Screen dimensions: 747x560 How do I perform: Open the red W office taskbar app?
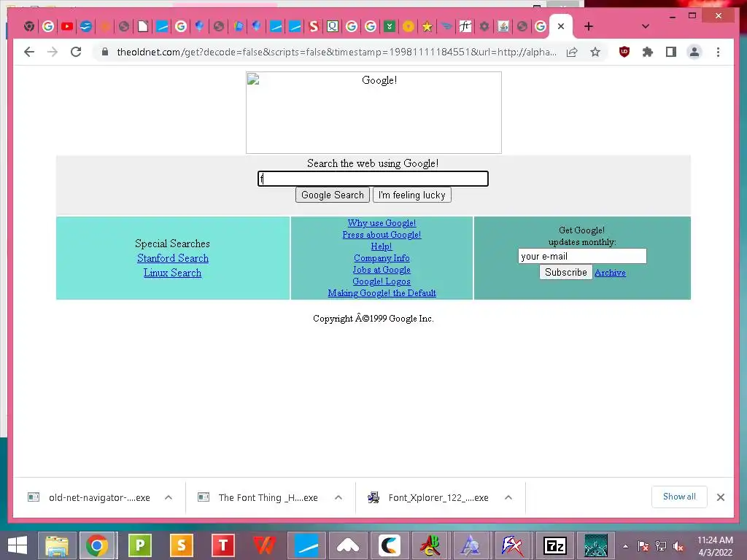pyautogui.click(x=264, y=545)
